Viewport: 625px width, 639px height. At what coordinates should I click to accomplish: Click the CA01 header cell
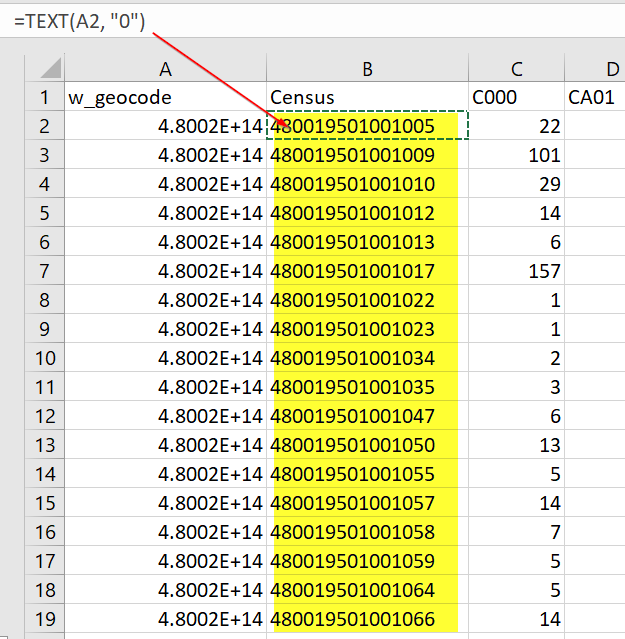pos(596,98)
